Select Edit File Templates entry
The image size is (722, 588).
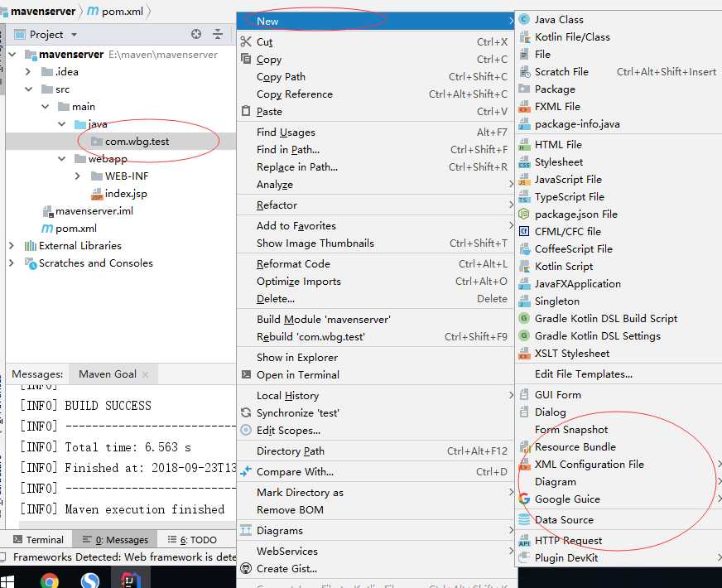click(x=619, y=374)
